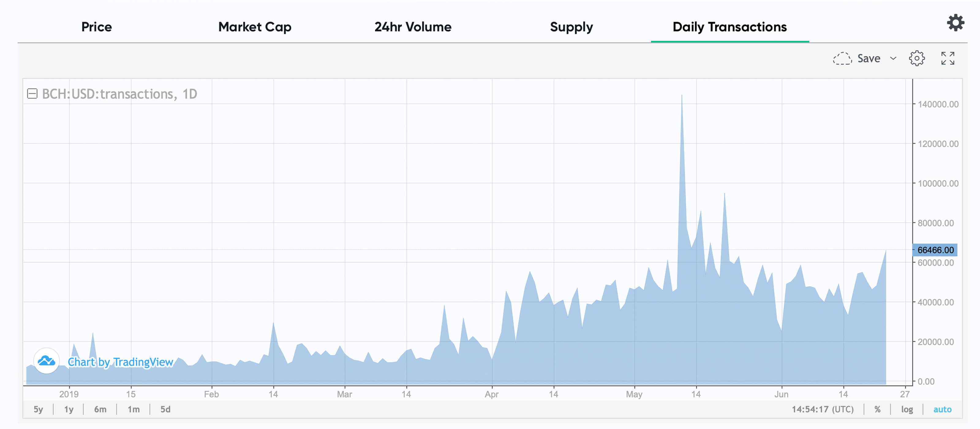Open chart properties gear icon

click(917, 58)
